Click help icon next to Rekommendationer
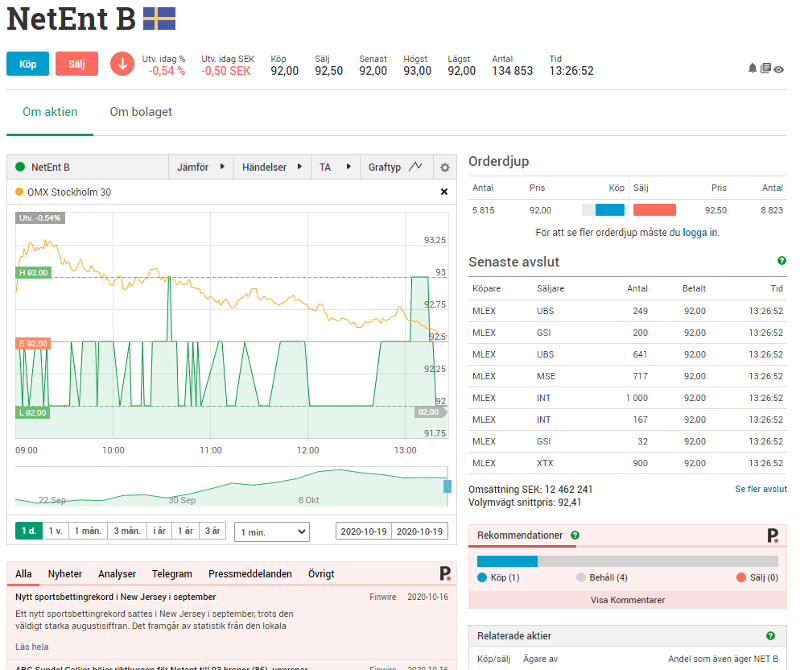The image size is (800, 670). [x=575, y=535]
